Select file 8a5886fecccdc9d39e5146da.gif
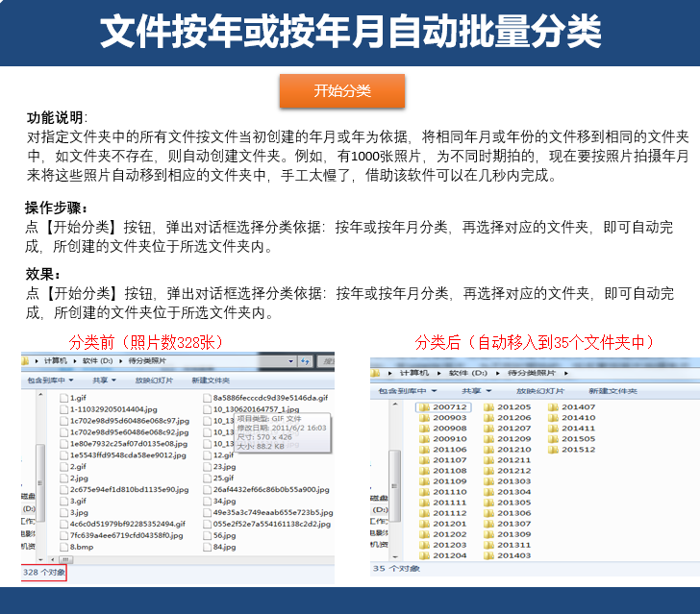Viewport: 700px width, 614px height. coord(270,398)
